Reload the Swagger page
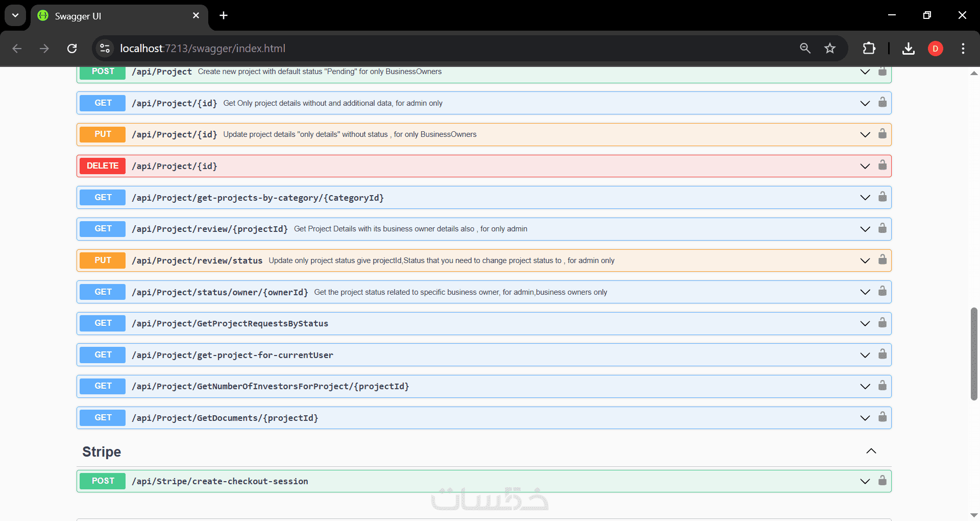The height and width of the screenshot is (521, 980). point(72,49)
